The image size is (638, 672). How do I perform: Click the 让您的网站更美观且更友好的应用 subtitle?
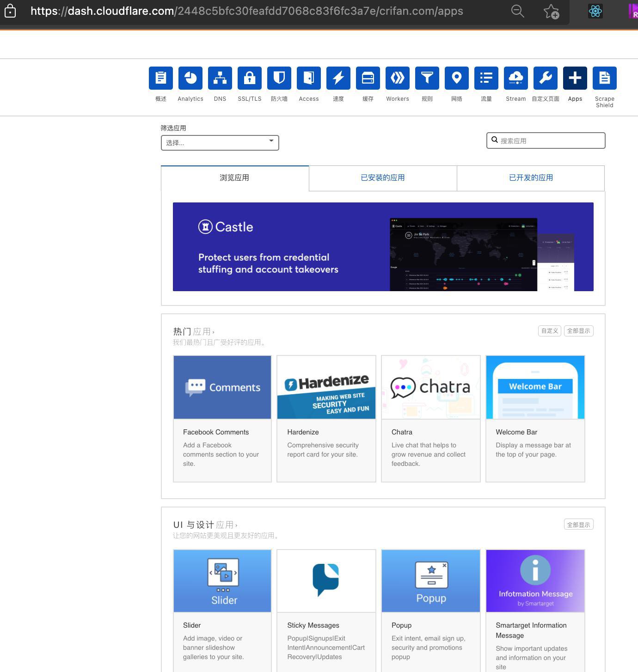tap(226, 536)
